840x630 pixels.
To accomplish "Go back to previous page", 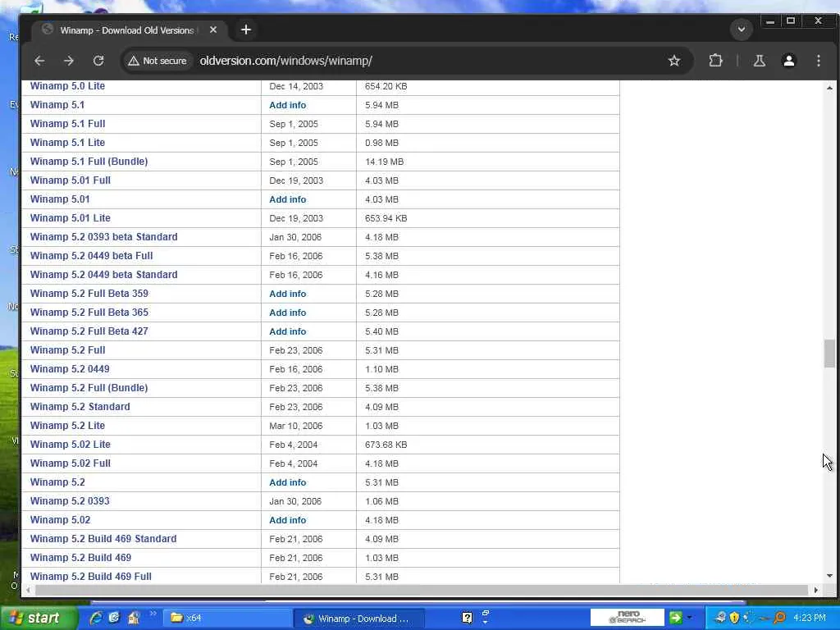I will [39, 61].
